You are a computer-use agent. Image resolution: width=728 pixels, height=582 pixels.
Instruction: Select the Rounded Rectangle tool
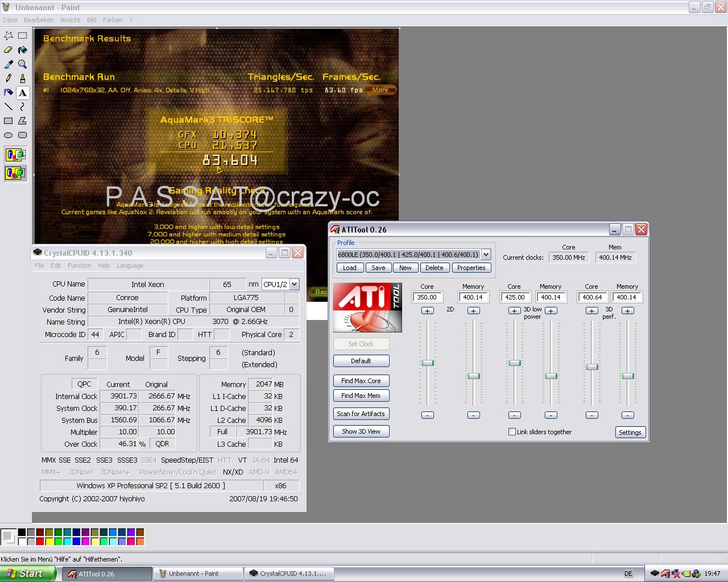pyautogui.click(x=23, y=135)
